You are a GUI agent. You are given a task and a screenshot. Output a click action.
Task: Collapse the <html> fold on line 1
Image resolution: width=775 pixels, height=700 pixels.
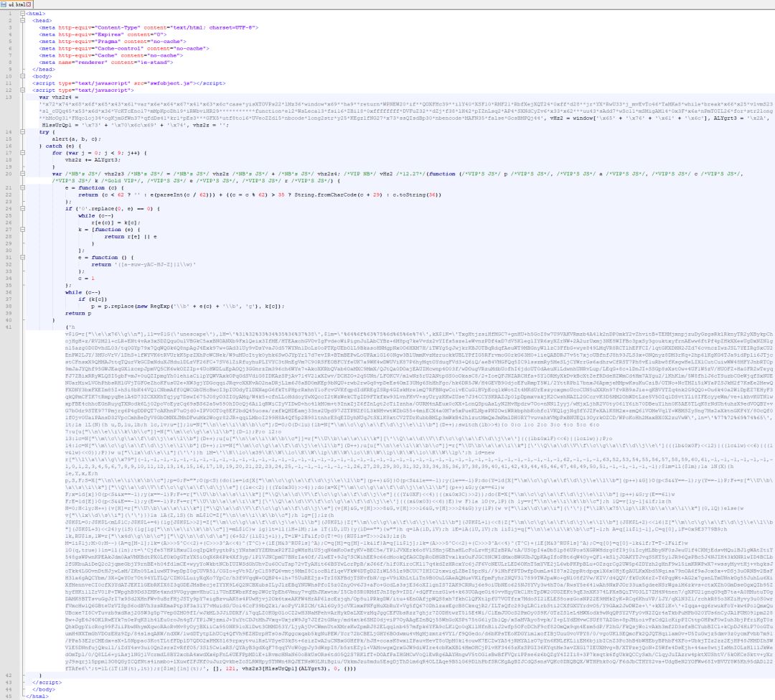click(23, 14)
